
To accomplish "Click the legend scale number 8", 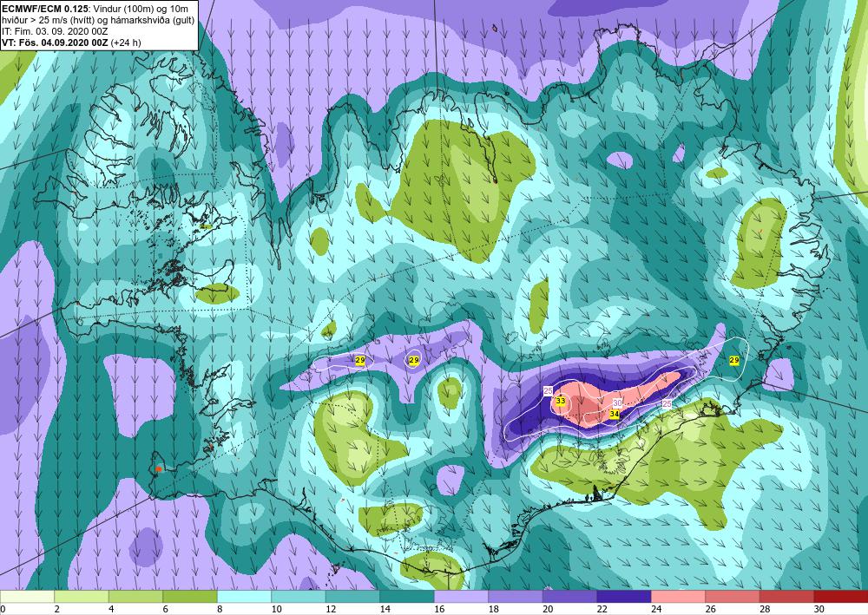I will coord(220,609).
